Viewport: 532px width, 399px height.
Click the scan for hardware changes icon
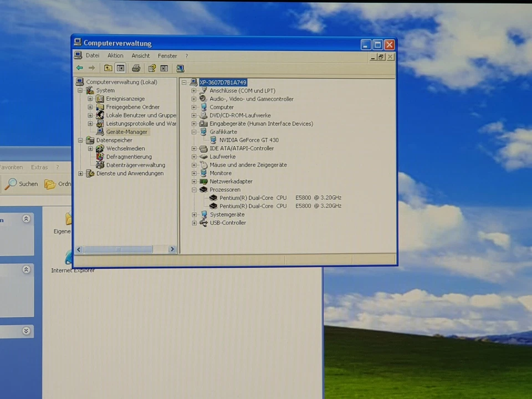tap(180, 68)
